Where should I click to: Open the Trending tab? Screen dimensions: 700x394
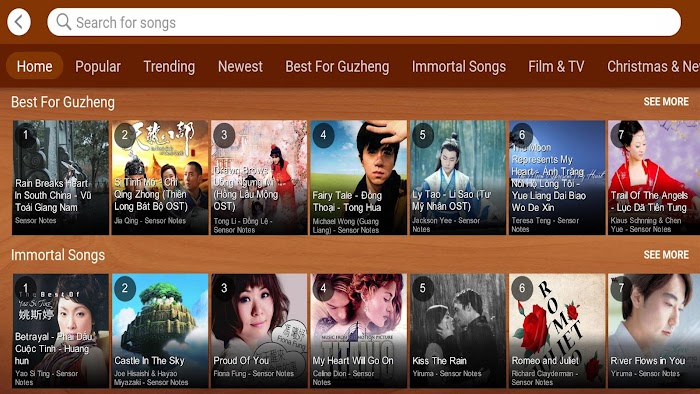(169, 66)
